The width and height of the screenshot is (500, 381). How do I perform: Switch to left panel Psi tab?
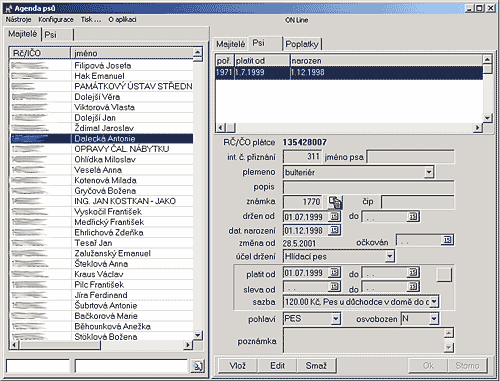click(x=57, y=35)
